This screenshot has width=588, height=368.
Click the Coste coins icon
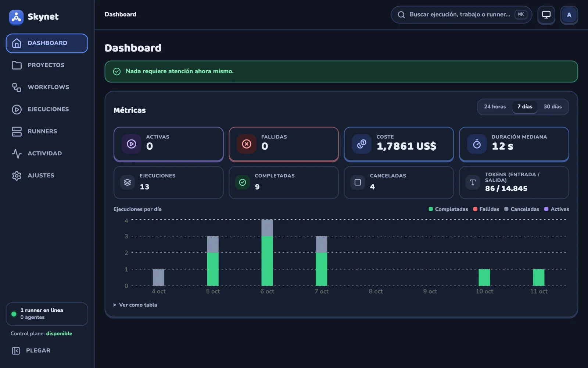point(362,144)
